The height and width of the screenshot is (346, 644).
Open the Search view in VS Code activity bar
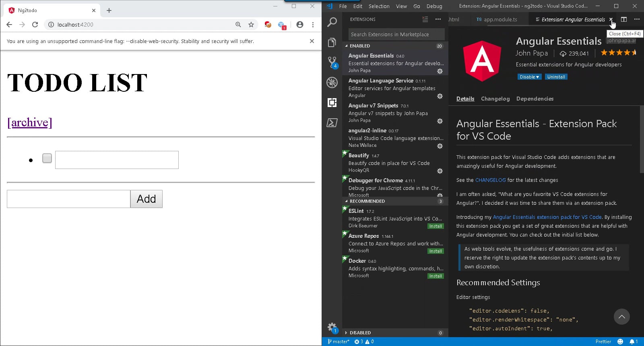coord(332,22)
